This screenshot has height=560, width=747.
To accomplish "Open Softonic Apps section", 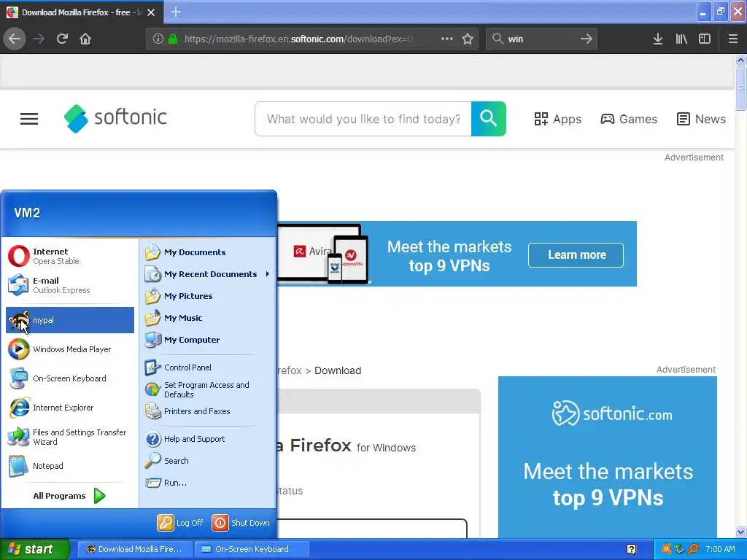I will point(558,119).
